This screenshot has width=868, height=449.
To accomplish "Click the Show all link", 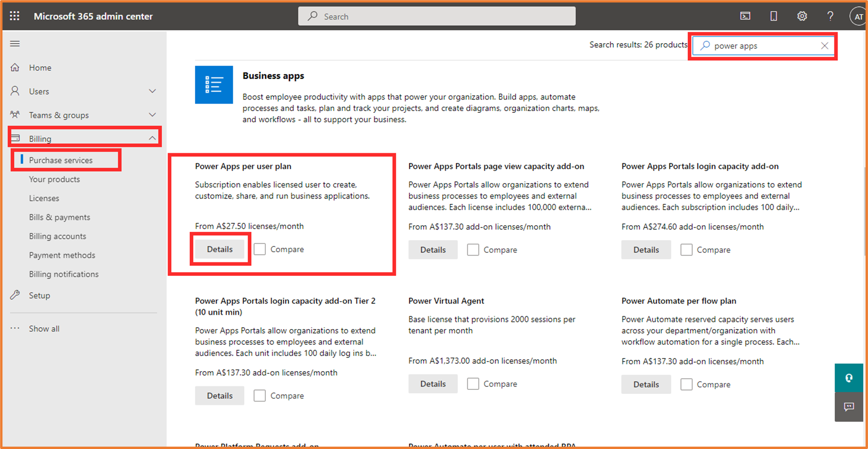I will [44, 328].
